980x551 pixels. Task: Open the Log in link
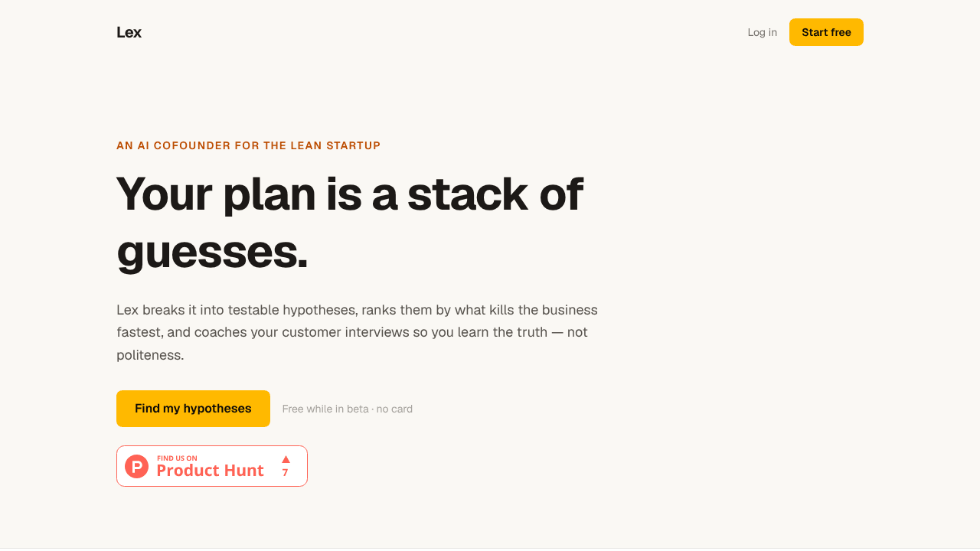pos(762,32)
